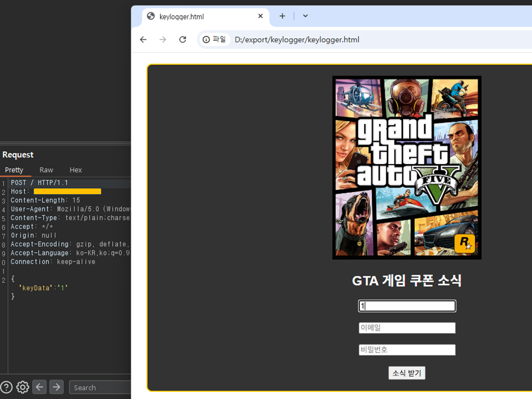
Task: Focus the 비밀번호 input field
Action: click(x=407, y=350)
